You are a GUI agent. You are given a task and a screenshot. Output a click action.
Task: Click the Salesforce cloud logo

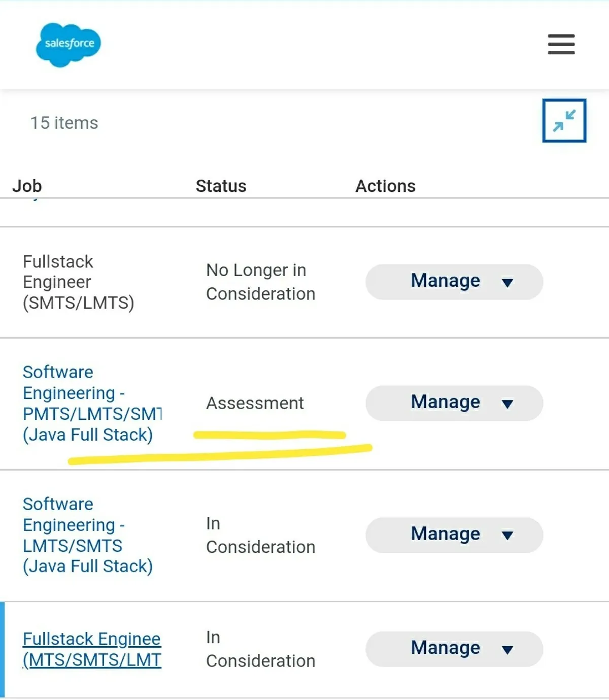pyautogui.click(x=69, y=45)
